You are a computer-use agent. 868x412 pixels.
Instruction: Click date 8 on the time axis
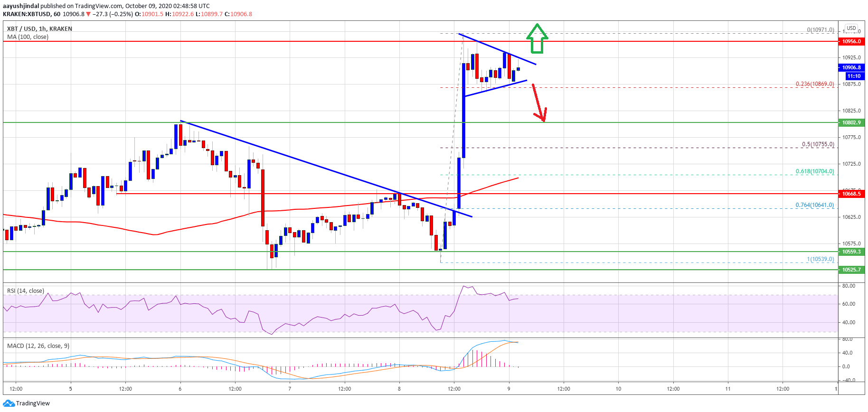(x=399, y=389)
